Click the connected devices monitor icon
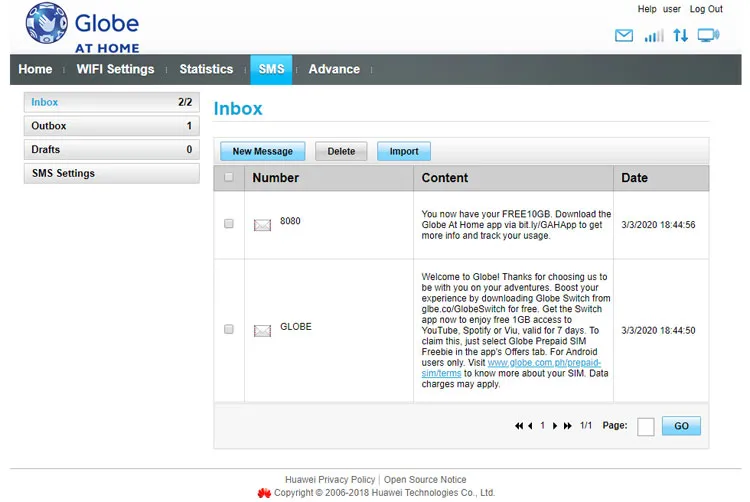The width and height of the screenshot is (750, 502). coord(708,35)
